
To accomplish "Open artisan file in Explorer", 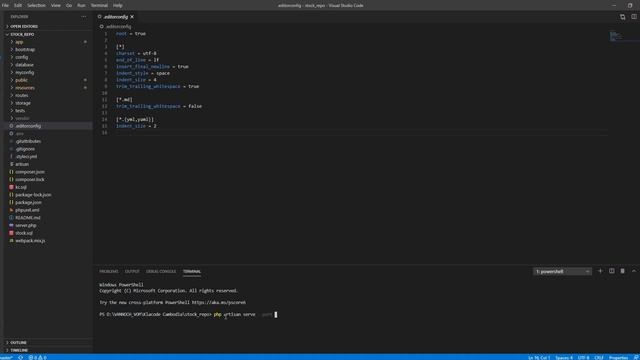I will point(22,164).
